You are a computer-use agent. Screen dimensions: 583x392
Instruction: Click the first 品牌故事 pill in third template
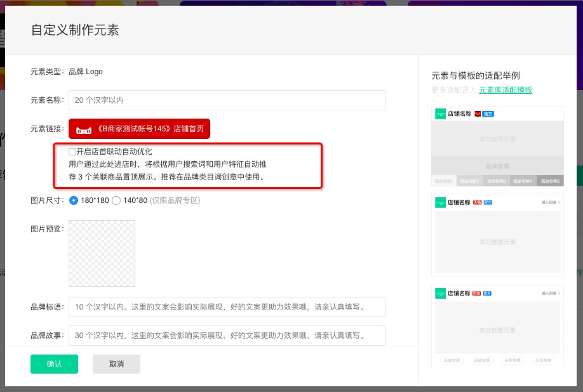452,360
